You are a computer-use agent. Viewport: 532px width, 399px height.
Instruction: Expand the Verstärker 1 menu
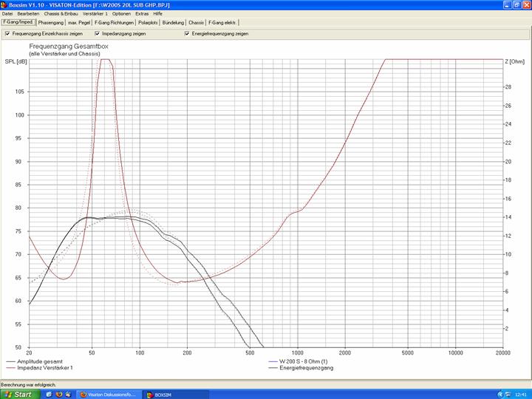pyautogui.click(x=95, y=13)
